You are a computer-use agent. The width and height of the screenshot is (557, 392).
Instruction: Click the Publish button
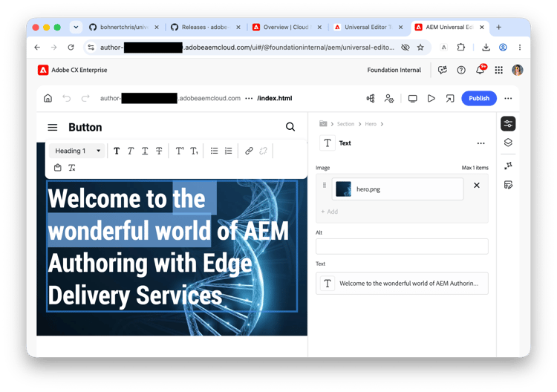pyautogui.click(x=479, y=98)
